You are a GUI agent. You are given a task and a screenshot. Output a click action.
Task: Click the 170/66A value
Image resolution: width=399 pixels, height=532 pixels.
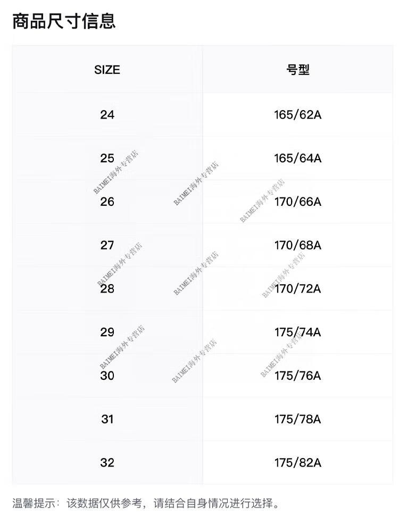point(298,202)
